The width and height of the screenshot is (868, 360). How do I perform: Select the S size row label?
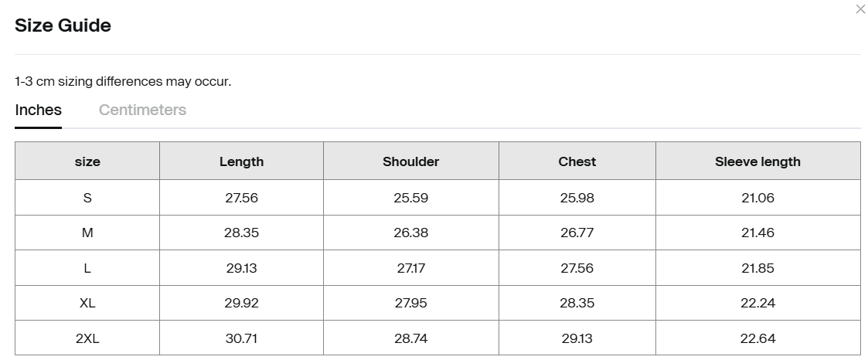click(87, 198)
